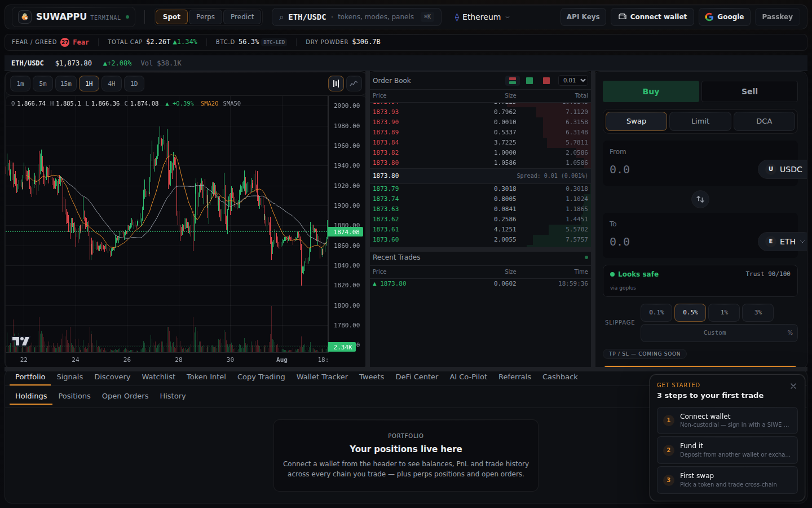Click the step 1 number badge

669,421
